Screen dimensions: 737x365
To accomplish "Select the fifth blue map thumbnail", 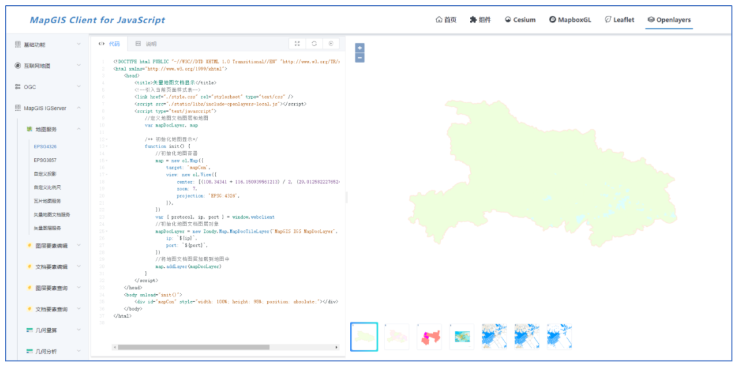I will [x=494, y=336].
